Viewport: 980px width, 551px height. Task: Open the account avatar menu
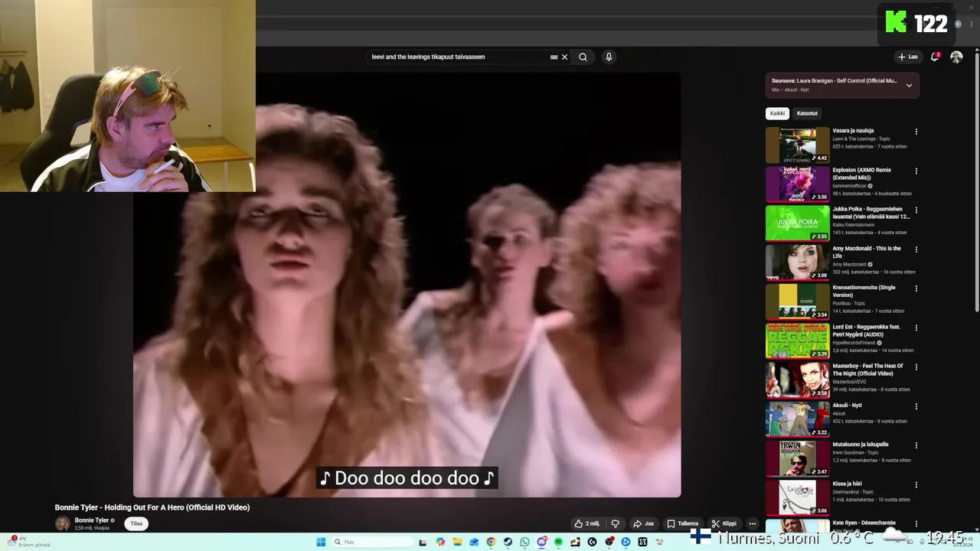(x=956, y=57)
